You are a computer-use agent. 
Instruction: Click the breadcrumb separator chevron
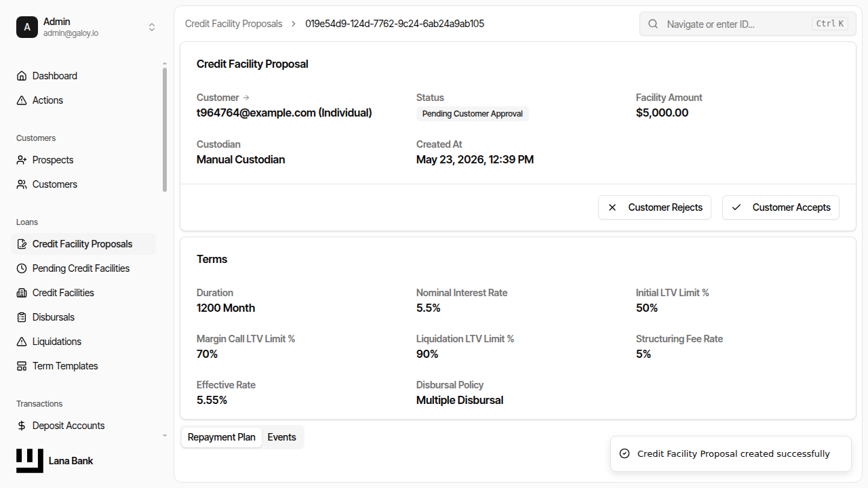point(294,24)
